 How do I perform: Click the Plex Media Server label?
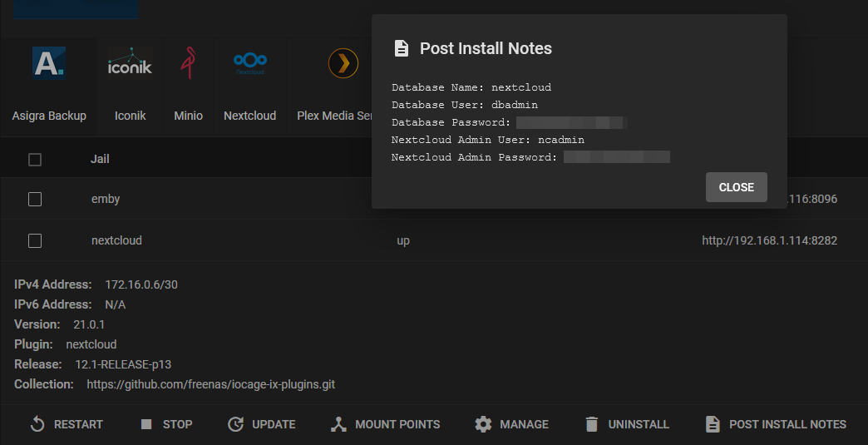[x=334, y=116]
